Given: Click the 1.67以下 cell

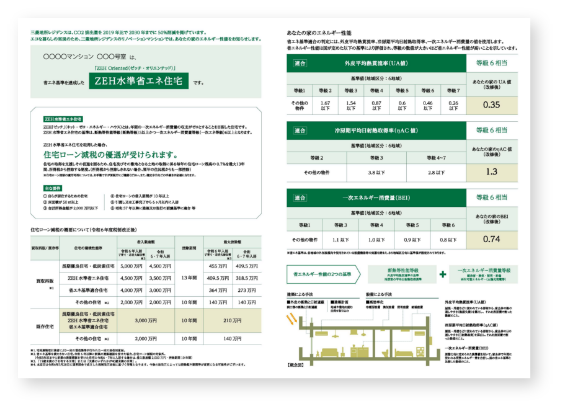Looking at the screenshot, I should click(x=325, y=105).
